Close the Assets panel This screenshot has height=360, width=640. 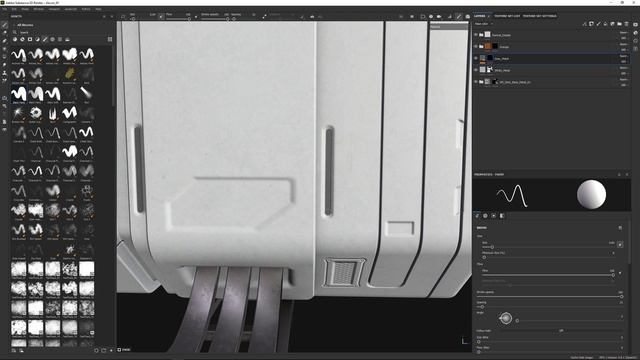coord(112,17)
